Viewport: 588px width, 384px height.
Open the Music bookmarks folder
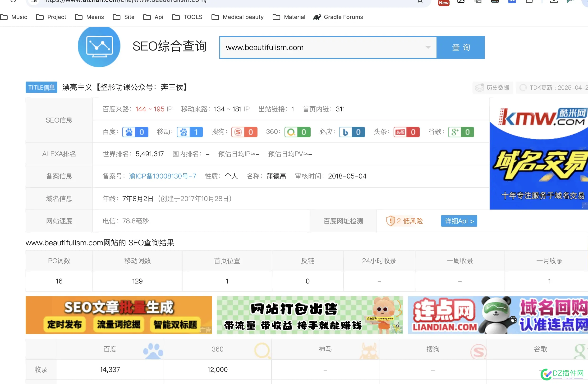point(14,17)
